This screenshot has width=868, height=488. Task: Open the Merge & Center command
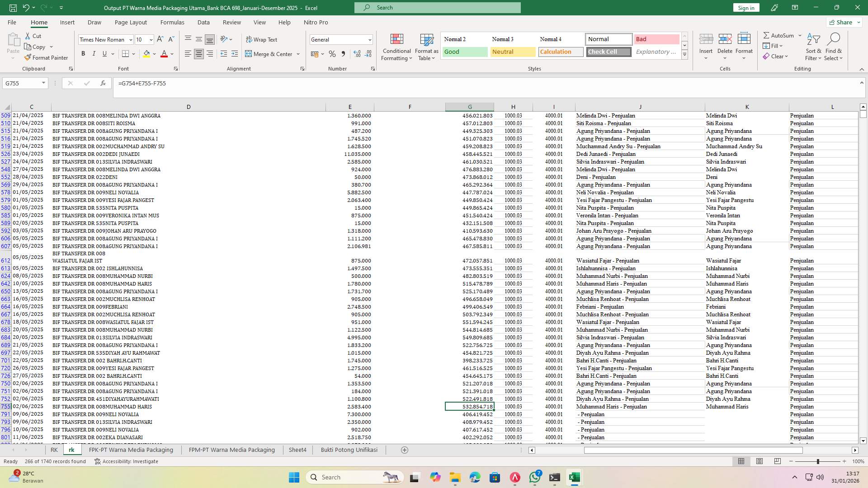(272, 54)
